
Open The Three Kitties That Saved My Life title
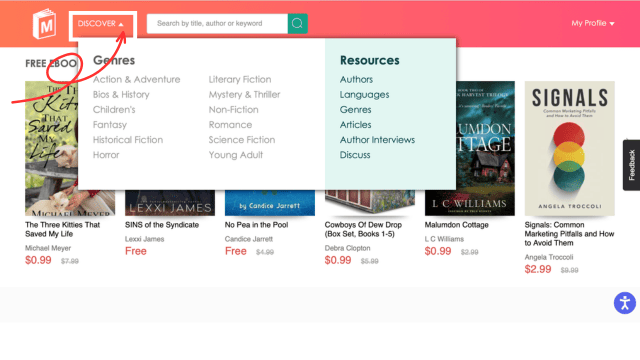[62, 229]
